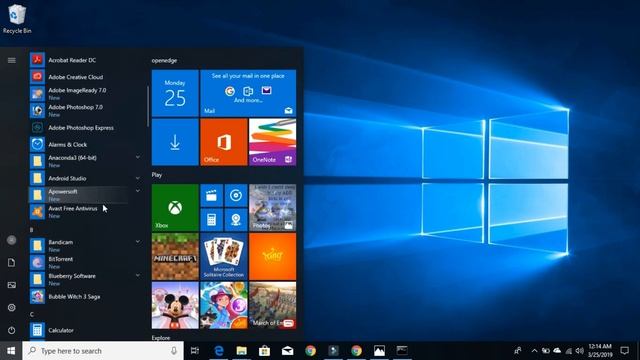
Task: Show hidden system tray icons
Action: click(x=534, y=351)
